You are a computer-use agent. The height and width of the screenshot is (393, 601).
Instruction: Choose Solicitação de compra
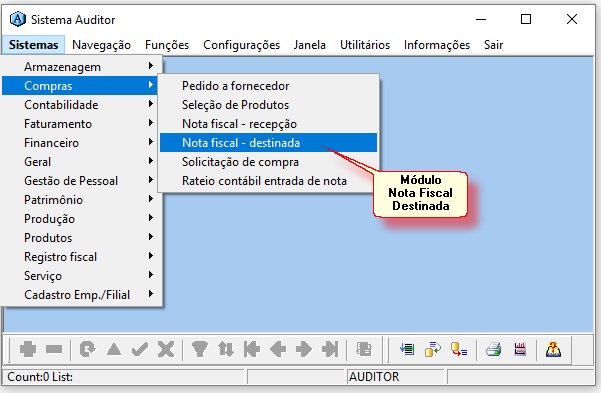click(x=268, y=161)
